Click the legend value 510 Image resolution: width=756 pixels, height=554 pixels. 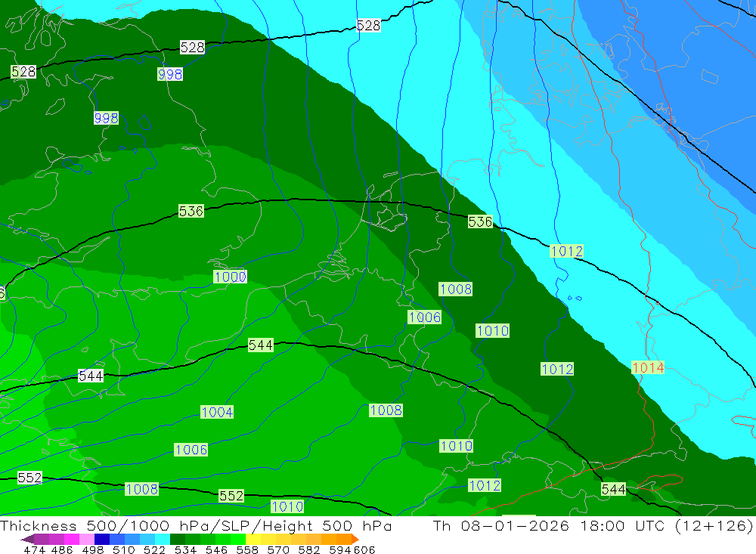tap(124, 549)
